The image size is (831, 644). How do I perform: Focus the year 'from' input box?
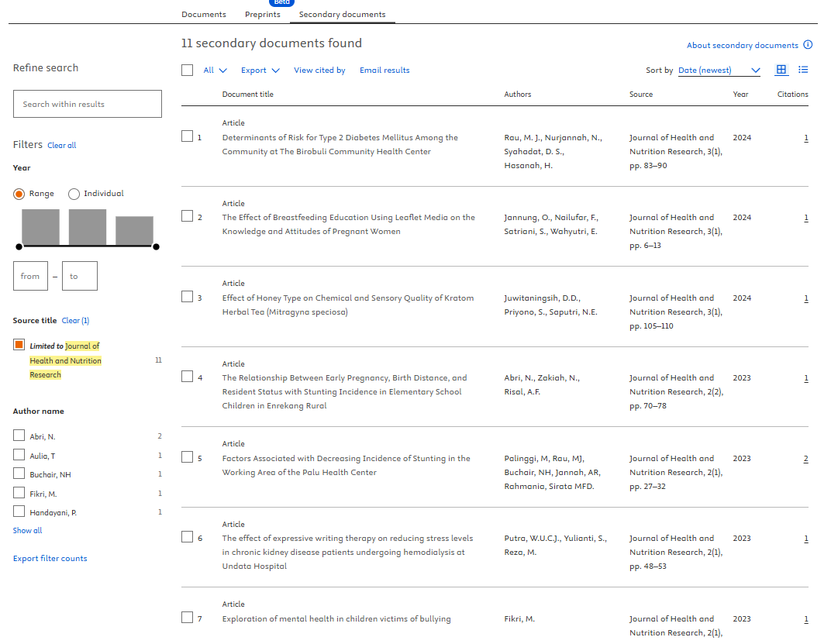pyautogui.click(x=30, y=276)
